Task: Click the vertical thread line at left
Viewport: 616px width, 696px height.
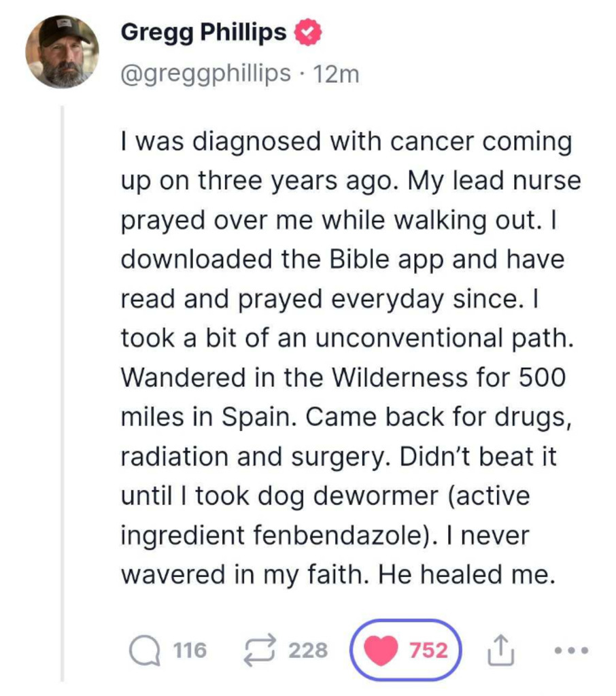Action: click(x=62, y=394)
